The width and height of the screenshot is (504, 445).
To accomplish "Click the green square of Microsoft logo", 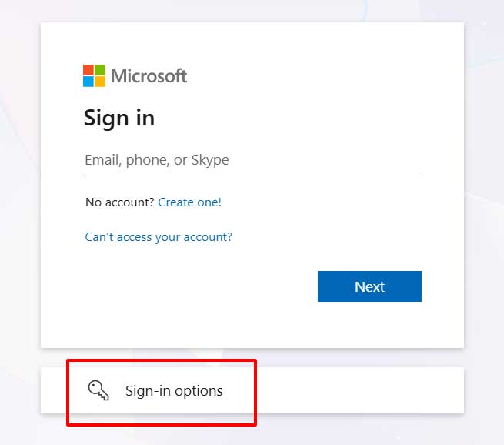I will pyautogui.click(x=100, y=70).
